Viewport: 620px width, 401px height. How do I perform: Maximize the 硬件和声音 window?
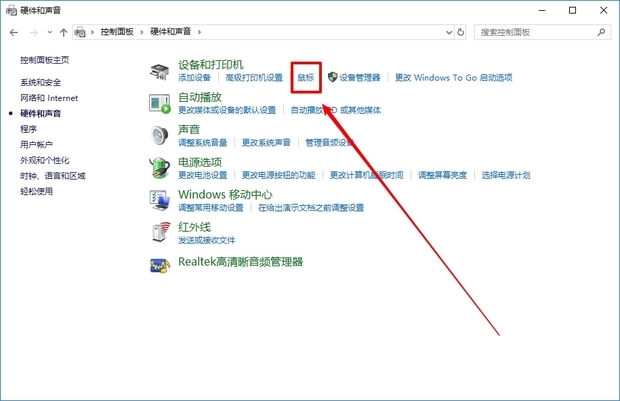pos(572,10)
